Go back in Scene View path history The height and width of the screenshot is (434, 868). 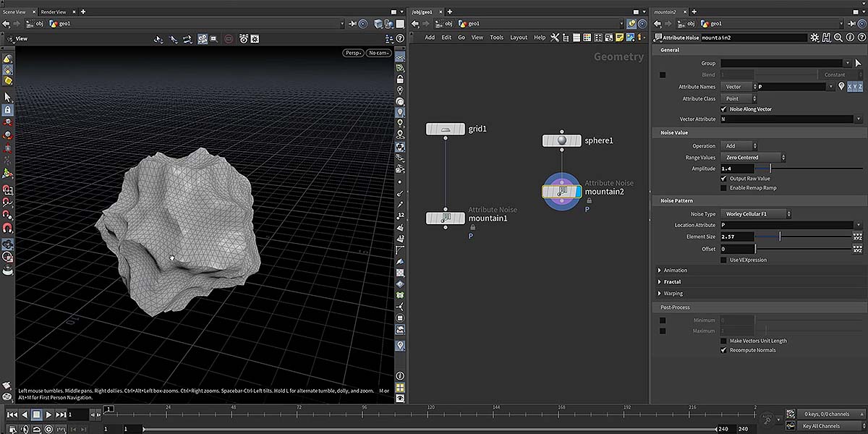6,24
